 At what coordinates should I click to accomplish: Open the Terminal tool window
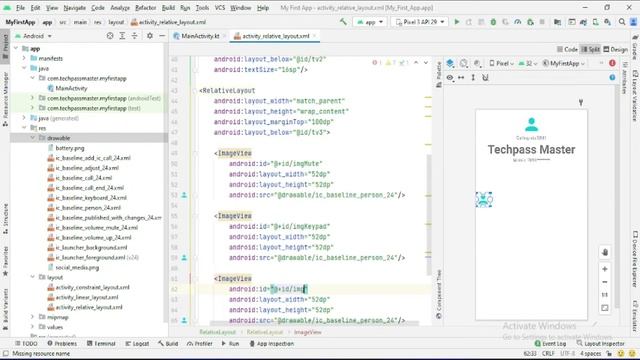(x=101, y=344)
